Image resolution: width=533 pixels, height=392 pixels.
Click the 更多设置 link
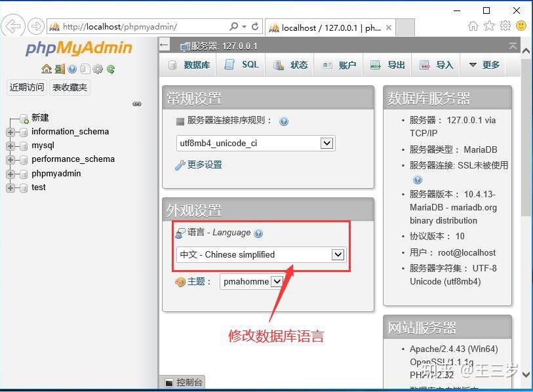point(205,165)
